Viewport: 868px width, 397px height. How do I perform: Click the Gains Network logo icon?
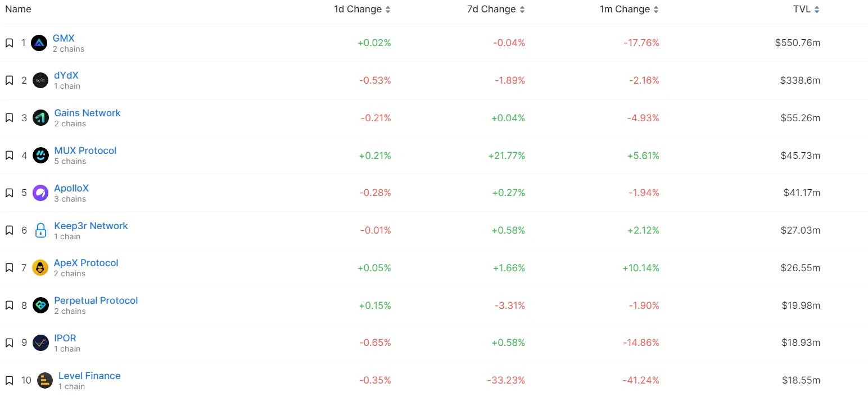pyautogui.click(x=40, y=118)
